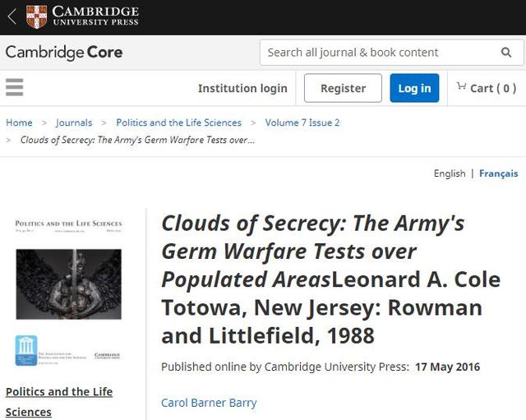This screenshot has height=420, width=526.
Task: Click the Cambridge University Press shield logo
Action: point(36,16)
